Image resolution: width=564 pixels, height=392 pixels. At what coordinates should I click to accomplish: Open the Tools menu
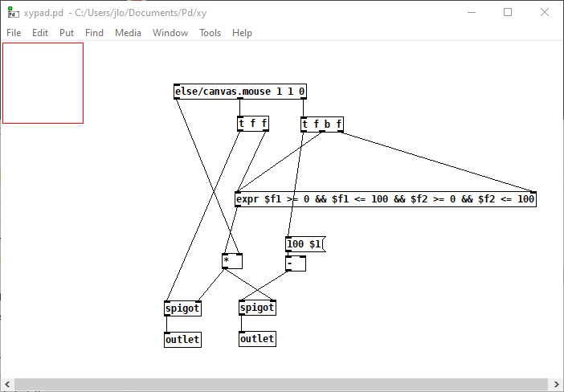point(210,33)
